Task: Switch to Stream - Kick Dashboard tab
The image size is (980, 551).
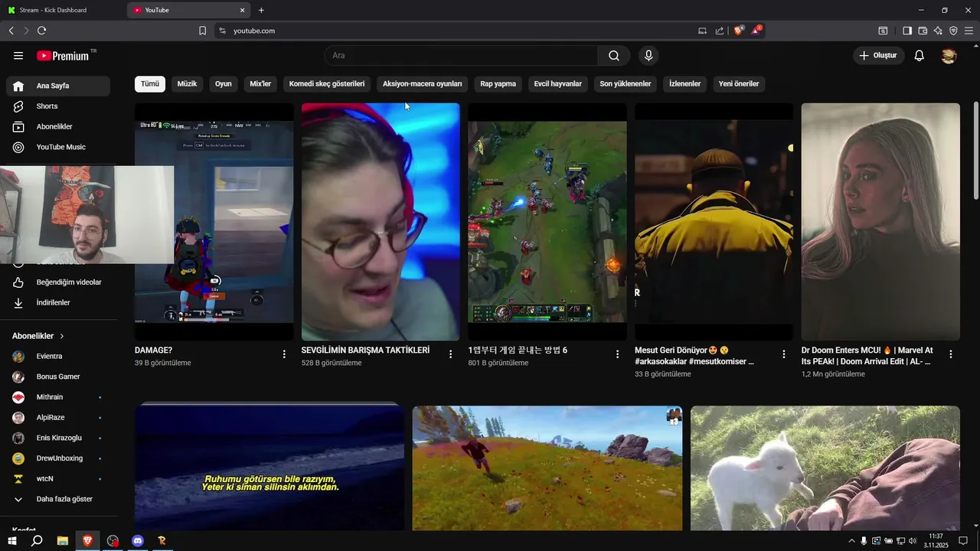Action: (61, 10)
